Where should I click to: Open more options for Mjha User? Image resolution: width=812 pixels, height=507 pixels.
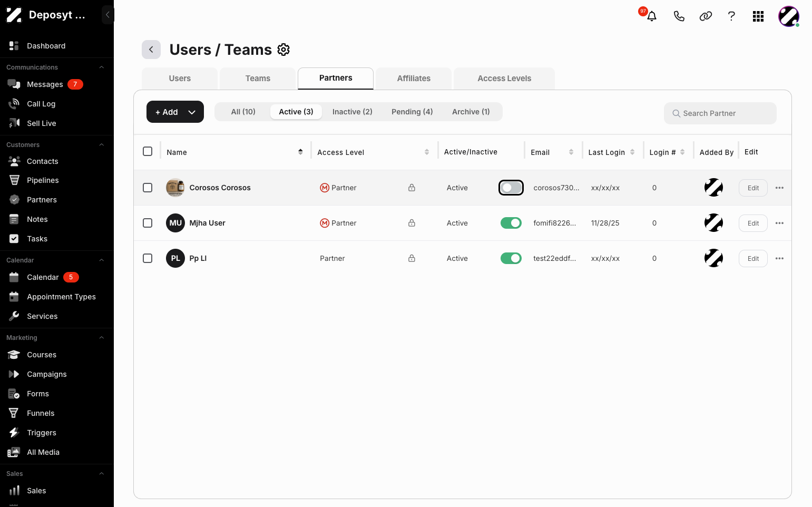tap(779, 223)
